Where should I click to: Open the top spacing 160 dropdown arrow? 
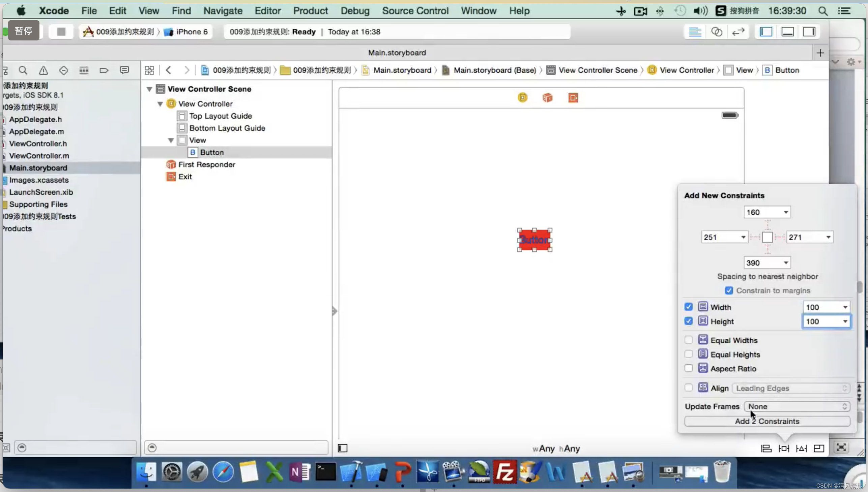pyautogui.click(x=785, y=212)
